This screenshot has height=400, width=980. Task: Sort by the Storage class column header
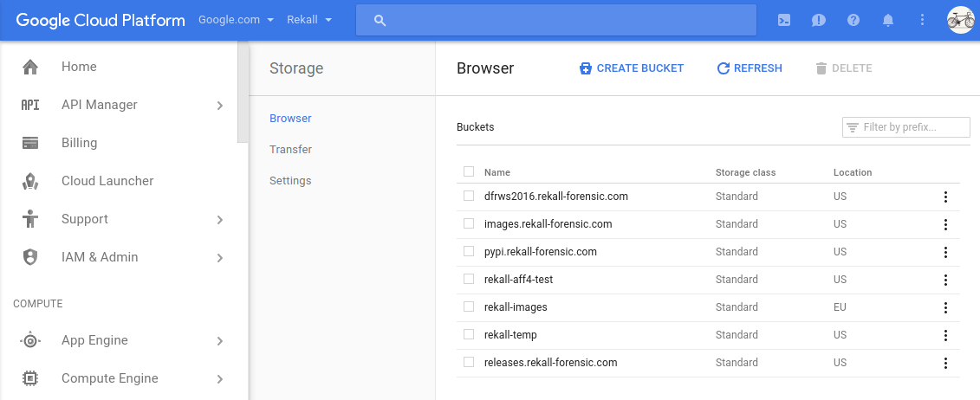coord(746,172)
